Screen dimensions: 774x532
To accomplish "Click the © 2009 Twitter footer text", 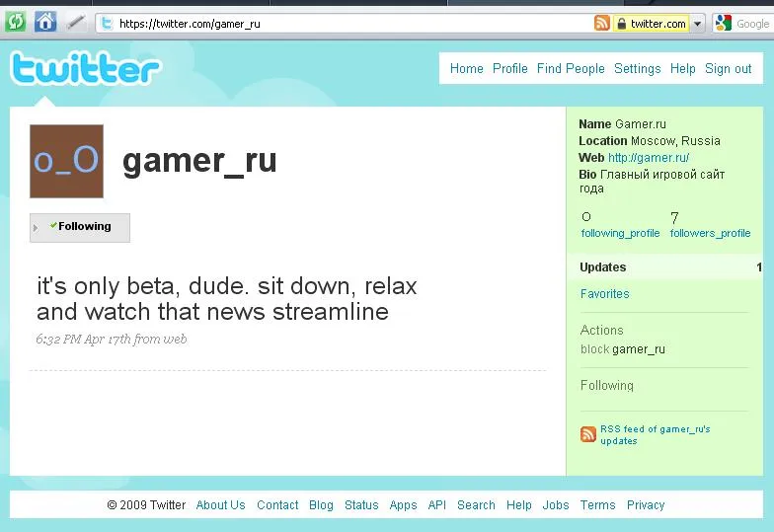I will click(146, 505).
